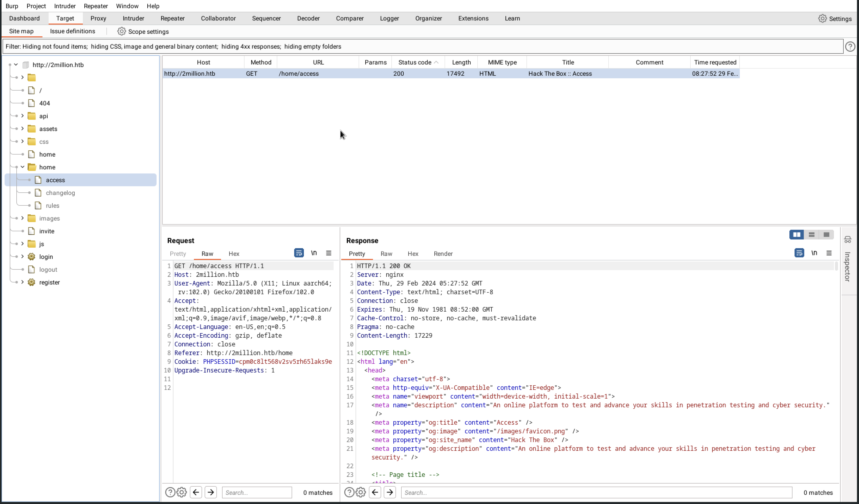The height and width of the screenshot is (504, 859).
Task: Switch Request view to Hex tab
Action: click(234, 254)
